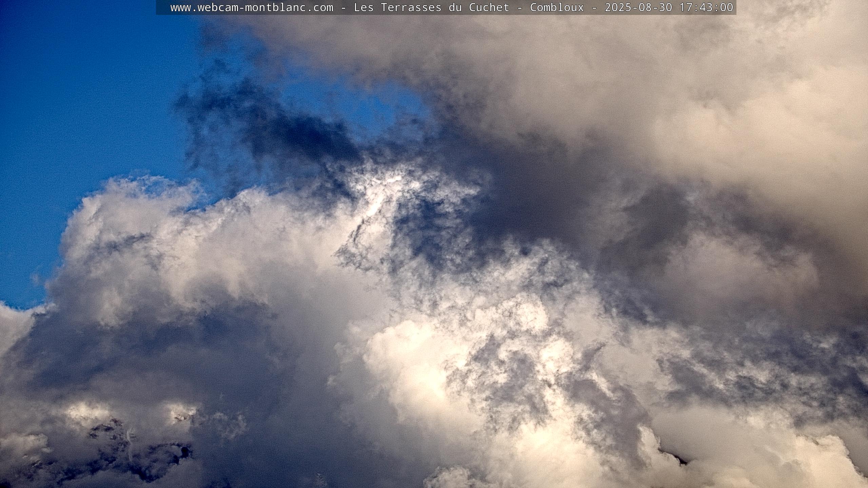Click the 2025-08-30 date text
868x488 pixels.
[x=638, y=7]
